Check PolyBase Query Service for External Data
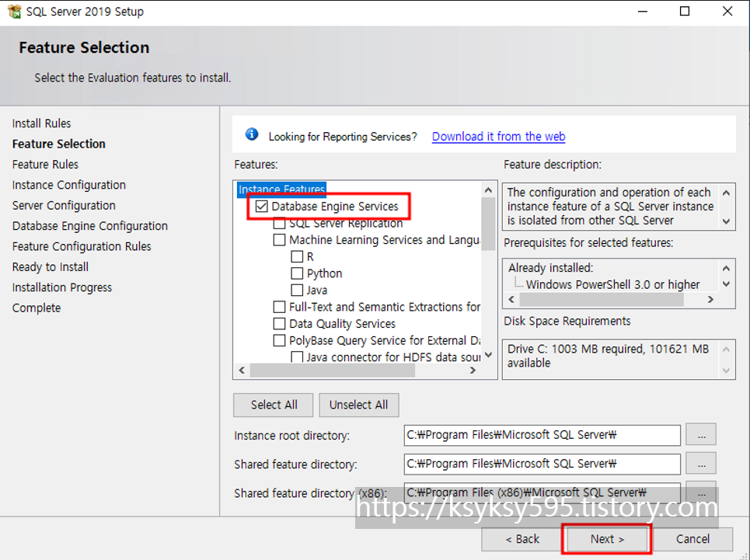Screen dimensions: 750x560 tap(279, 340)
